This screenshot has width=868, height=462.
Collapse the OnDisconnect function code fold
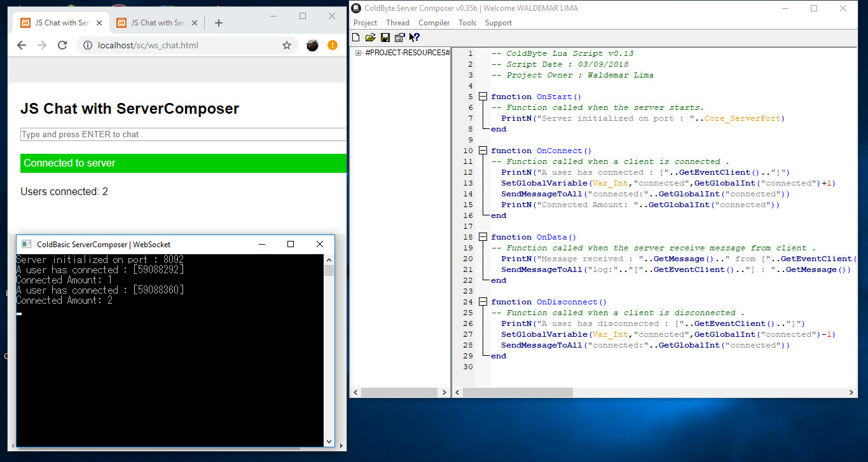483,301
